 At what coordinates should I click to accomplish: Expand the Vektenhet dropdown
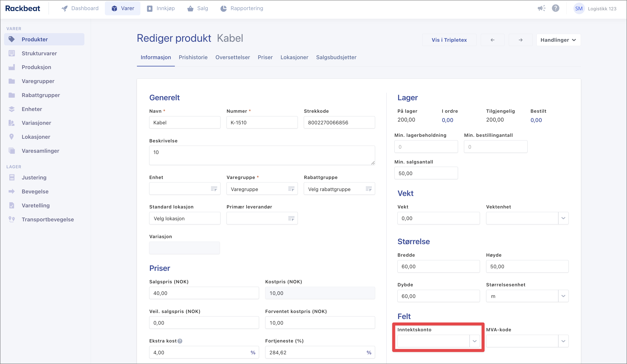(x=563, y=218)
